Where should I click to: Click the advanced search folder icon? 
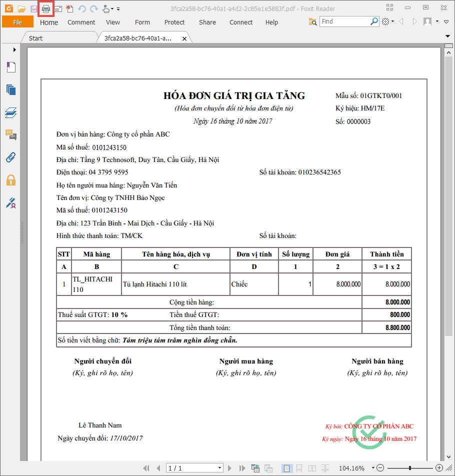pos(312,22)
